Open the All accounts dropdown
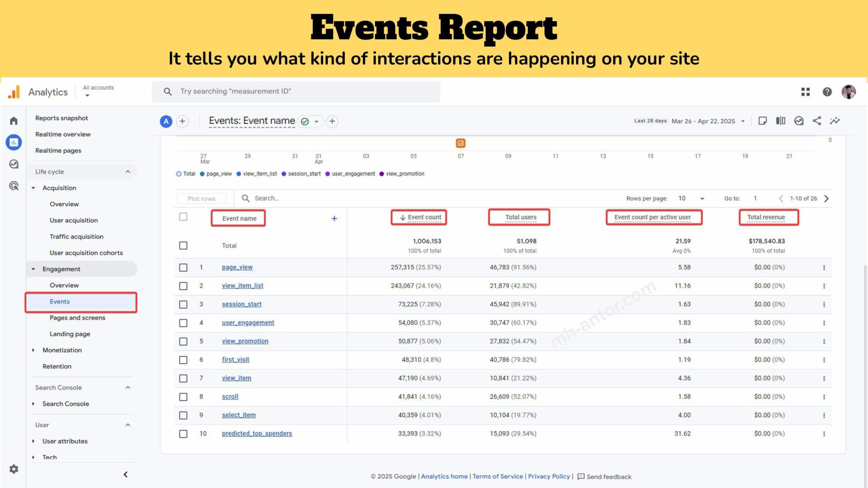The image size is (868, 488). pos(98,91)
